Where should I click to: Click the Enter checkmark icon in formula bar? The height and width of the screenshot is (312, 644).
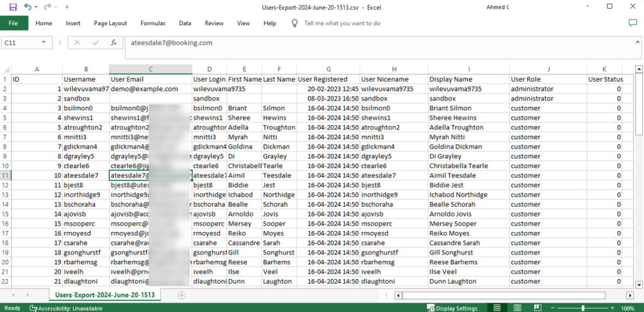96,43
